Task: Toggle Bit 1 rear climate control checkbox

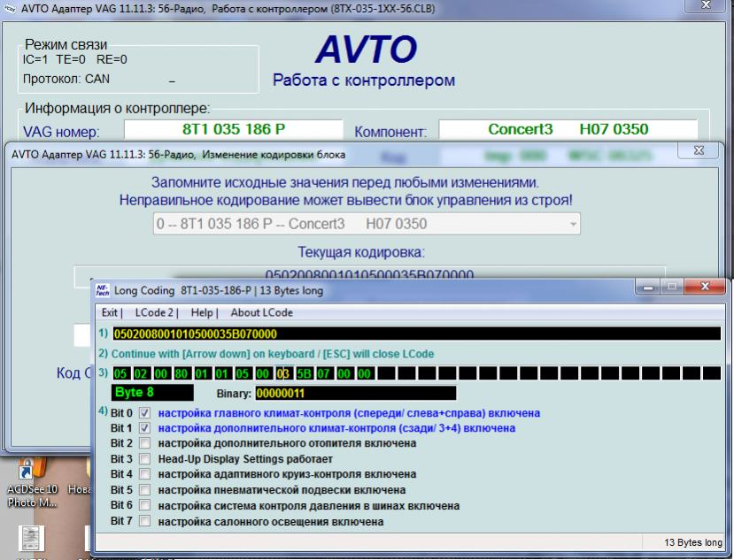Action: point(144,428)
